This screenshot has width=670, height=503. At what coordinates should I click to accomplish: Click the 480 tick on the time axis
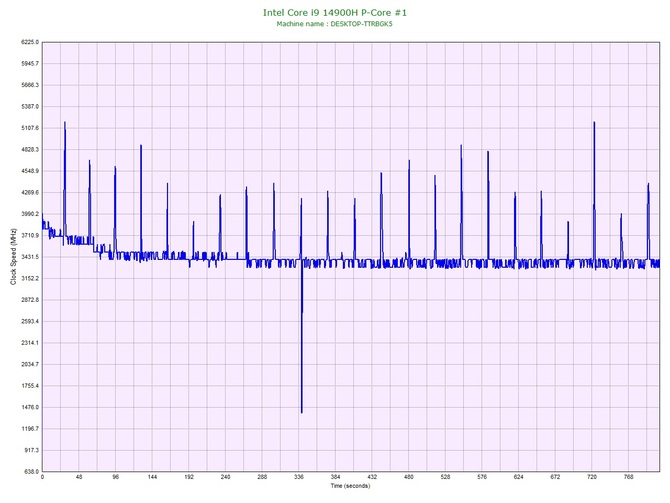[x=409, y=477]
